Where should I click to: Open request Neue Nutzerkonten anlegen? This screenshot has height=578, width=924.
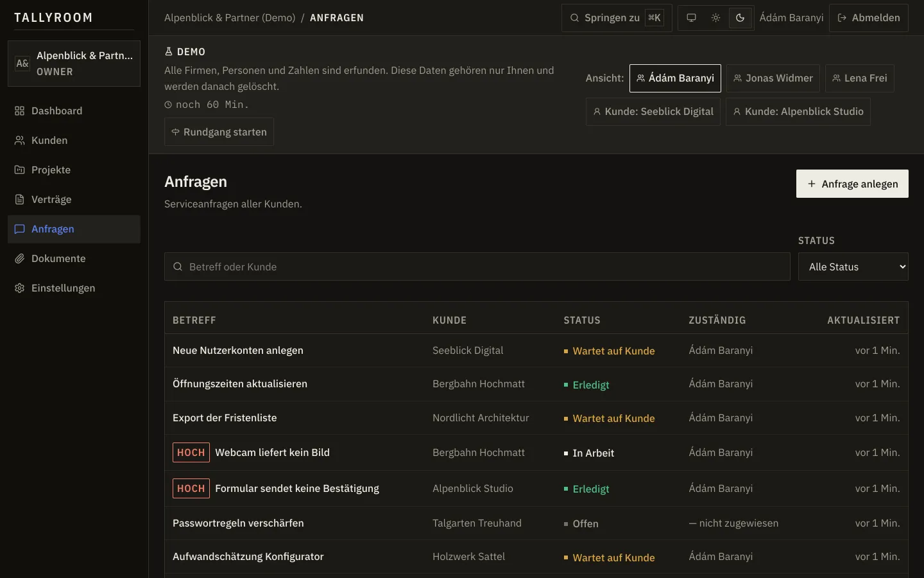[x=238, y=351]
